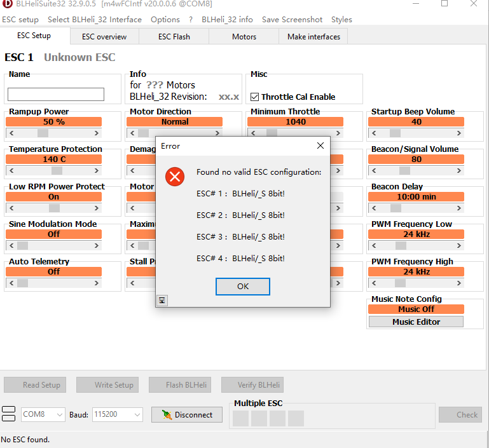Click the Verify BLHeli button
489x448 pixels.
252,384
